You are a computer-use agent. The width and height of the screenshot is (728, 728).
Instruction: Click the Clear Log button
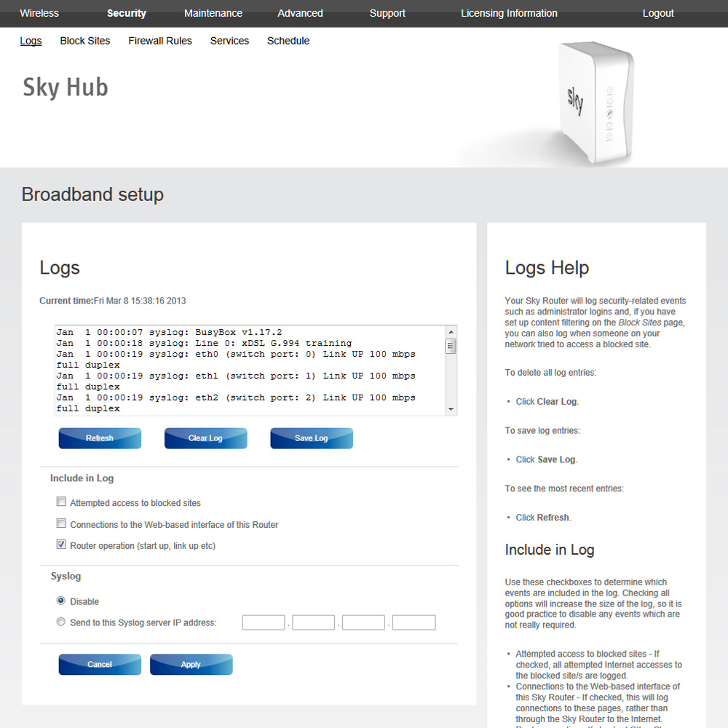tap(205, 438)
